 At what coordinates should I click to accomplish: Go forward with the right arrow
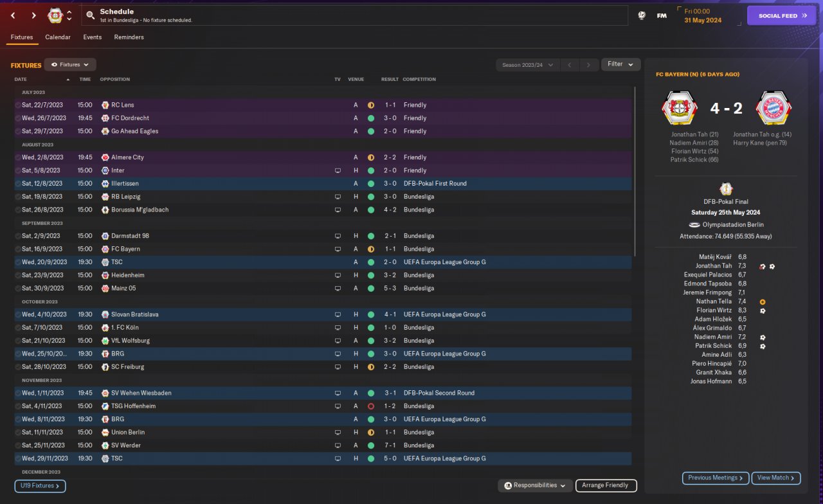point(33,15)
